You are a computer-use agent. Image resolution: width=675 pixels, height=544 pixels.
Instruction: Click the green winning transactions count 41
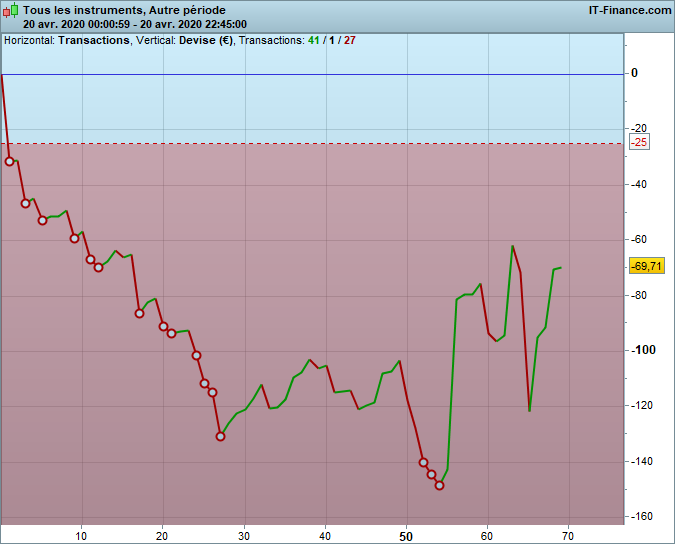(x=314, y=40)
